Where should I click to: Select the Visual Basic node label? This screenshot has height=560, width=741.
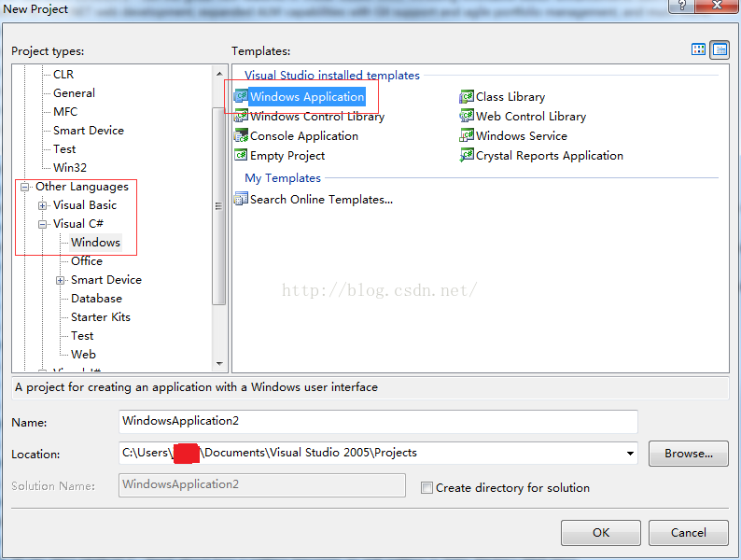pos(85,205)
